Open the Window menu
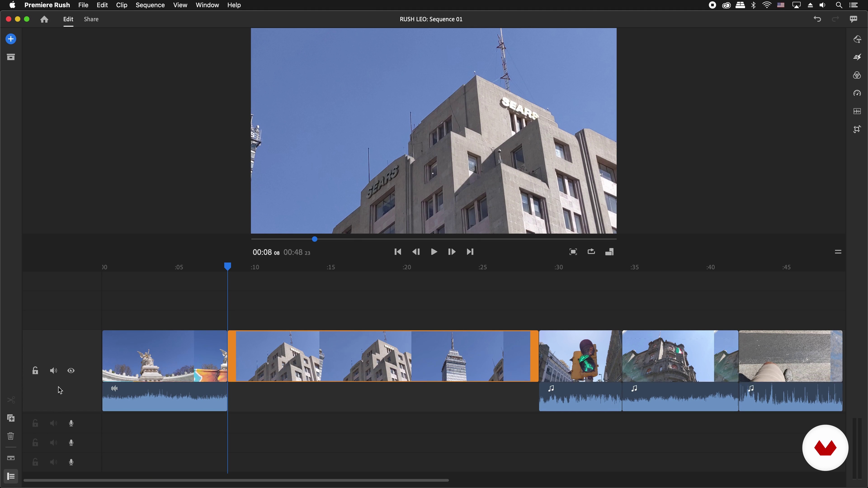 pyautogui.click(x=207, y=5)
